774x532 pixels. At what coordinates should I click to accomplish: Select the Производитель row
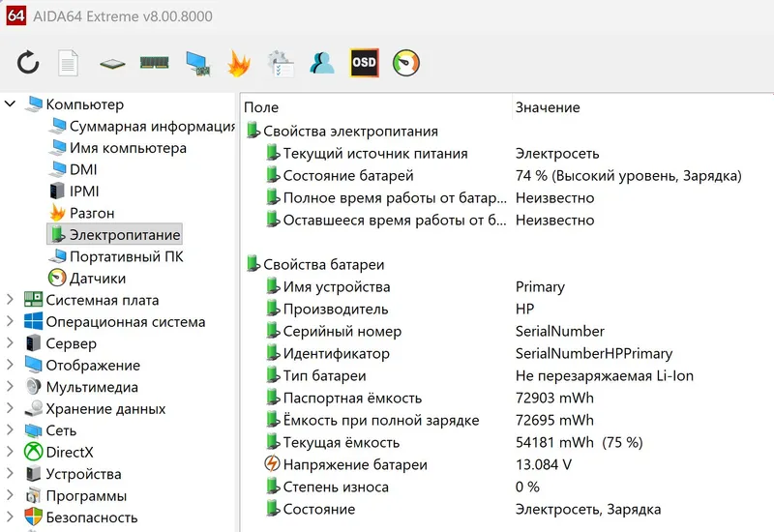coord(507,309)
